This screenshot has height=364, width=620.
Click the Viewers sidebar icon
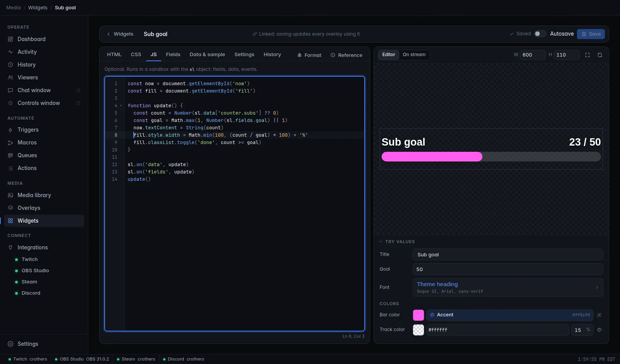pyautogui.click(x=10, y=77)
